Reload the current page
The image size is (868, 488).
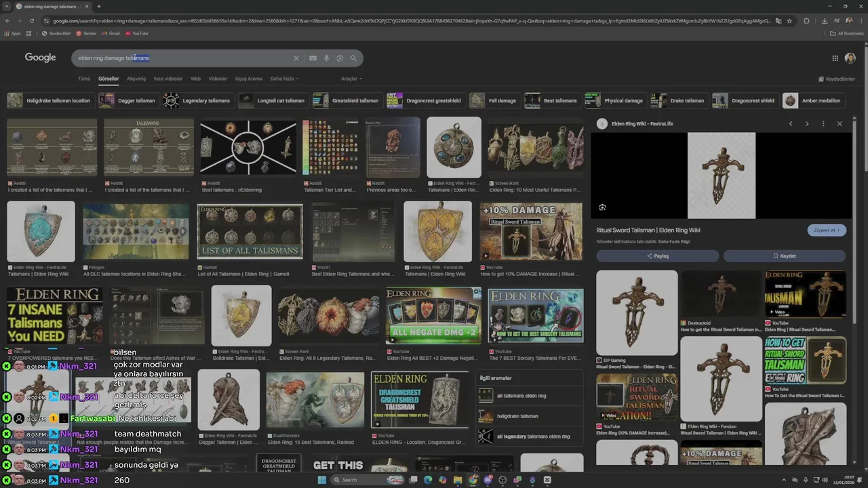[x=31, y=20]
